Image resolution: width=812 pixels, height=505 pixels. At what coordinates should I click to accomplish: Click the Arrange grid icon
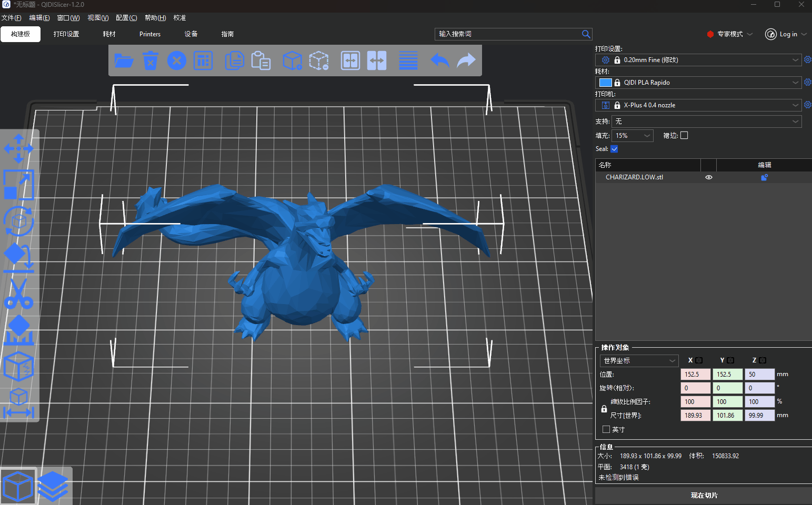pos(203,60)
